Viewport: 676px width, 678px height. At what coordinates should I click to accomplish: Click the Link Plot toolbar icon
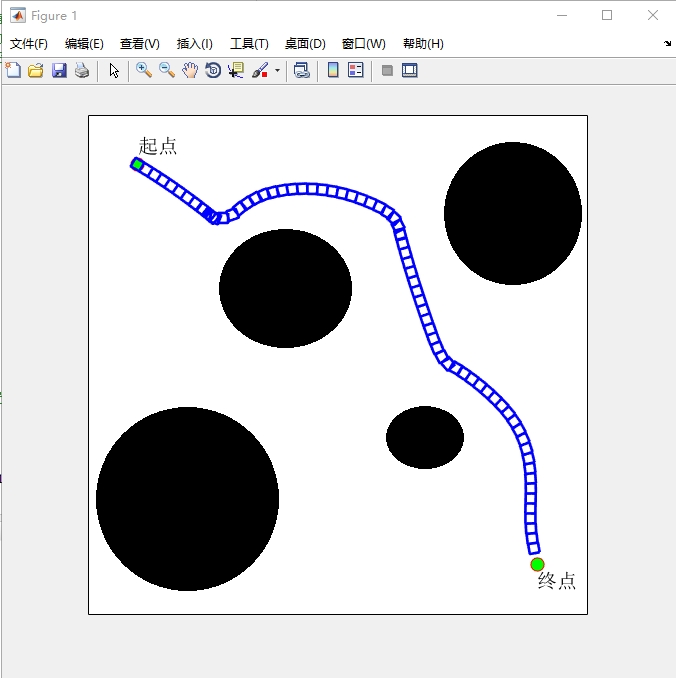coord(301,70)
